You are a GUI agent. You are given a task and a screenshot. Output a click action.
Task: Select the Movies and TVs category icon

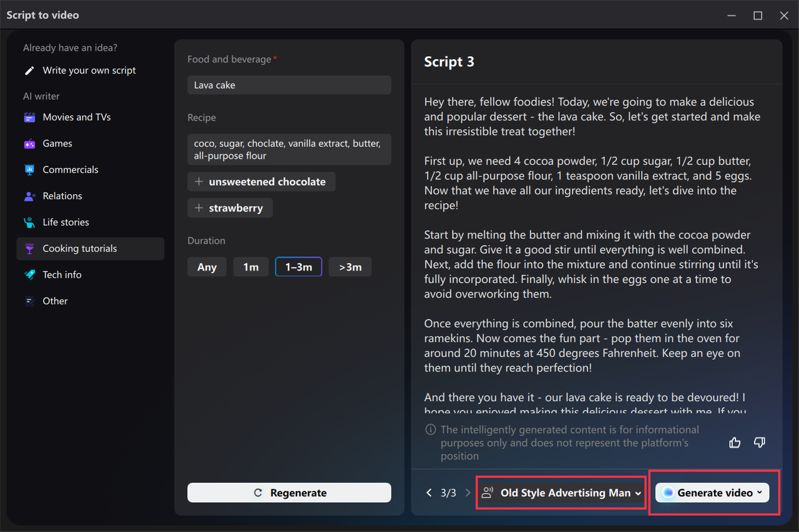point(29,117)
